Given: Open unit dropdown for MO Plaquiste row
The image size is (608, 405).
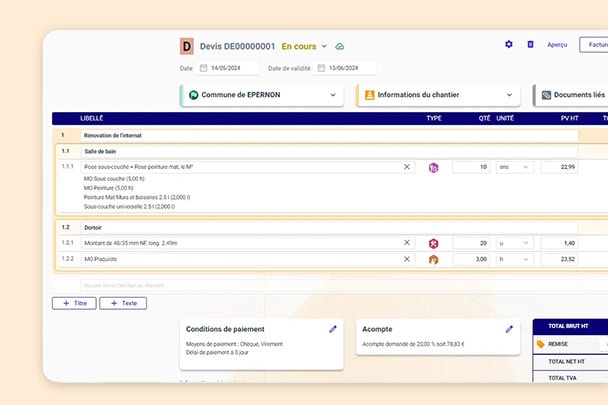Looking at the screenshot, I should coord(515,259).
